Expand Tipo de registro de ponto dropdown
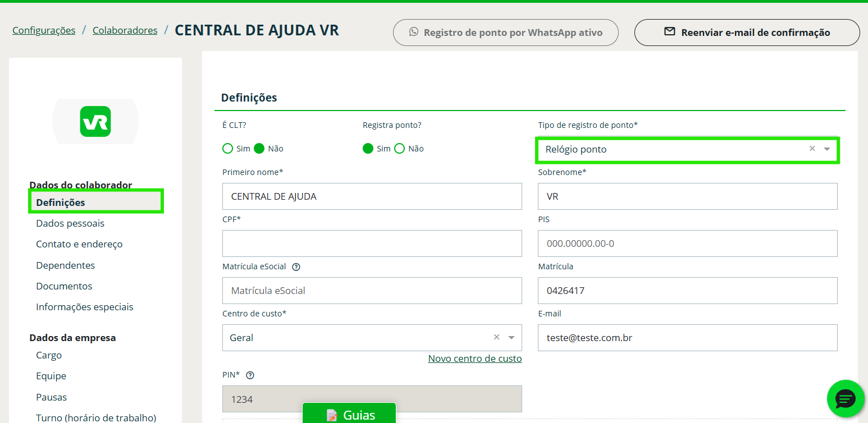Viewport: 868px width, 423px height. tap(827, 149)
